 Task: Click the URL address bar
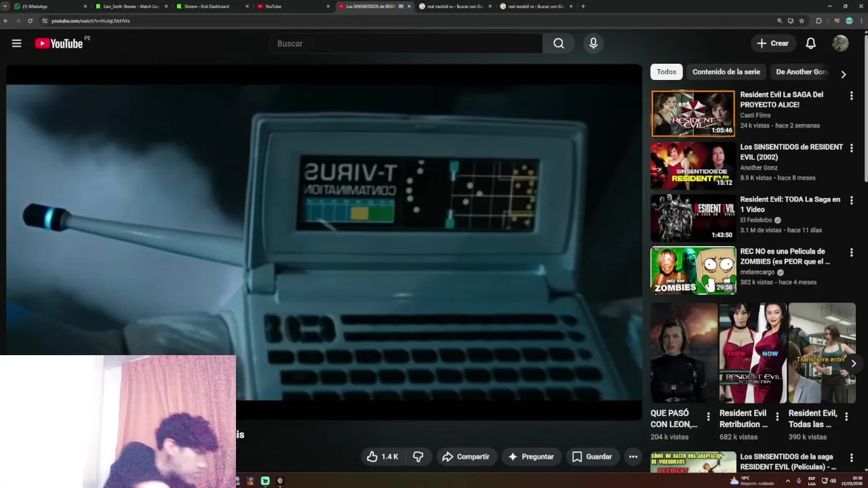(407, 21)
